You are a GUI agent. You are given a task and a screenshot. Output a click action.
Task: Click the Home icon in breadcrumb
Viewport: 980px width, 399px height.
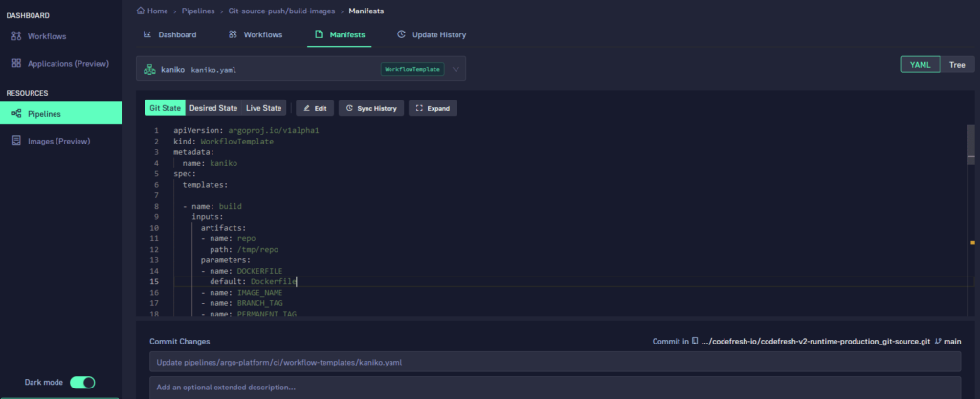pyautogui.click(x=142, y=11)
